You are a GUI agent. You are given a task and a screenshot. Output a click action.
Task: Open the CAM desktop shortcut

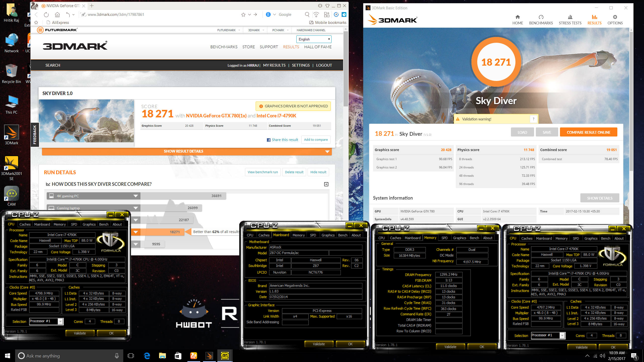[11, 196]
